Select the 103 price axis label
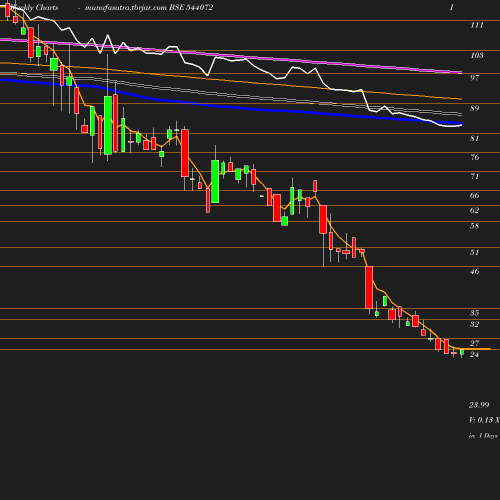Screen dimensions: 500x500 477,55
